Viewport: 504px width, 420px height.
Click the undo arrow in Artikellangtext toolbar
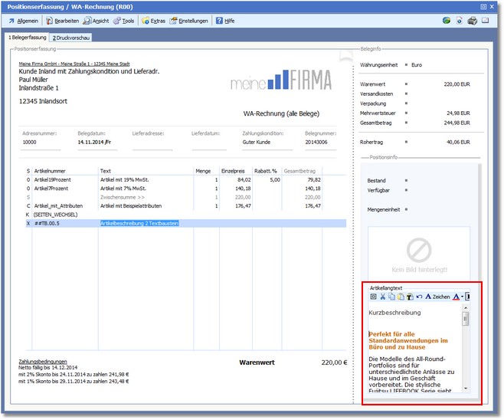(419, 297)
